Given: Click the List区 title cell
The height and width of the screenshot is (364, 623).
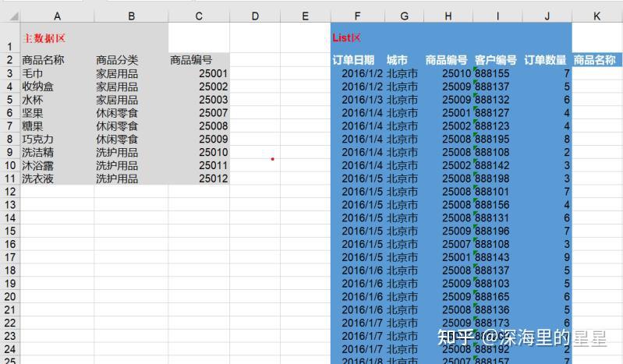Looking at the screenshot, I should [358, 37].
